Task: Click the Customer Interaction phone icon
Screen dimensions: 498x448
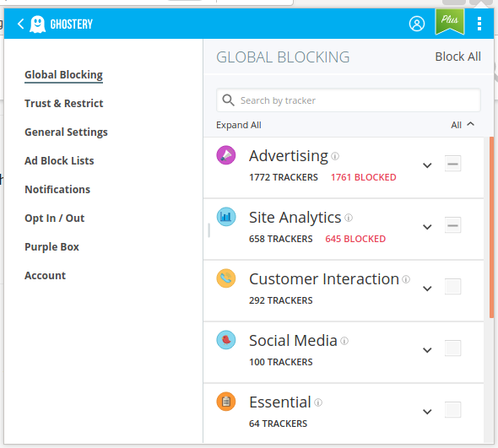Action: click(x=226, y=278)
